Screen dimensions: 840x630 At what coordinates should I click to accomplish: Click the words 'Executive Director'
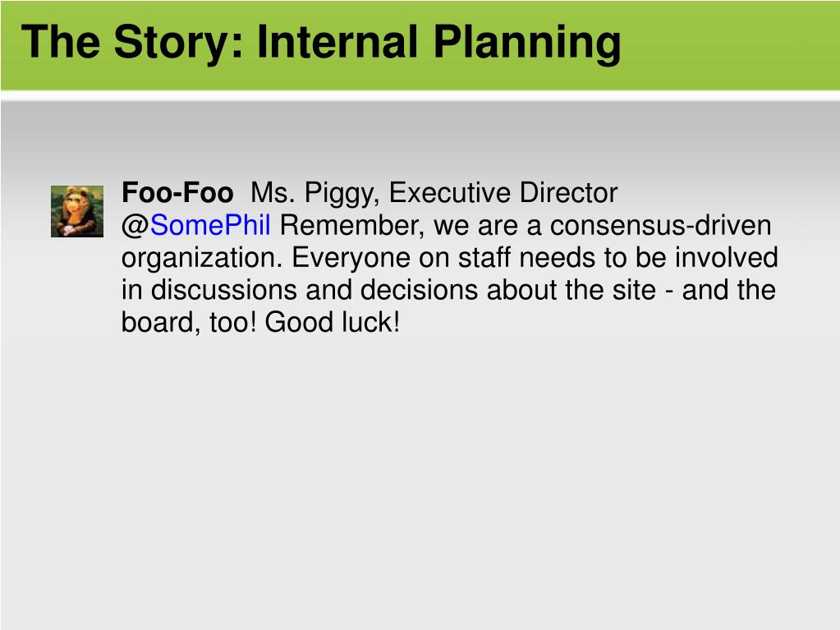[x=503, y=192]
